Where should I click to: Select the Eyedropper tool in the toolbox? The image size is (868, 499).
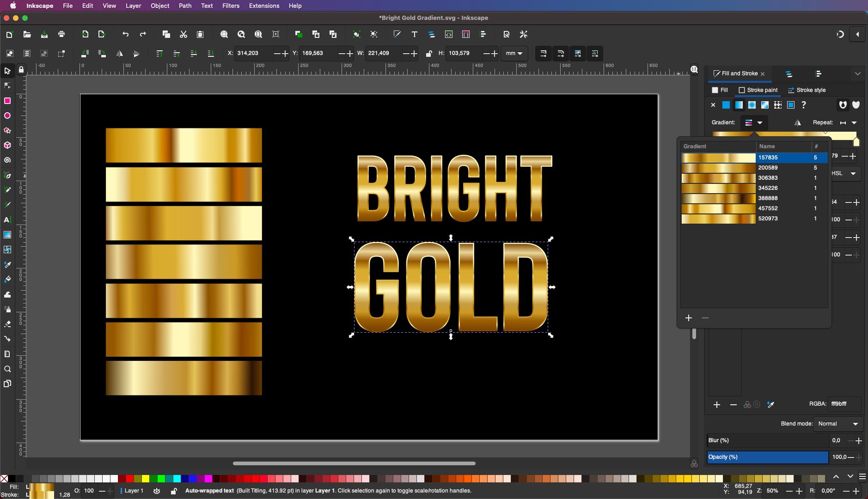[7, 265]
